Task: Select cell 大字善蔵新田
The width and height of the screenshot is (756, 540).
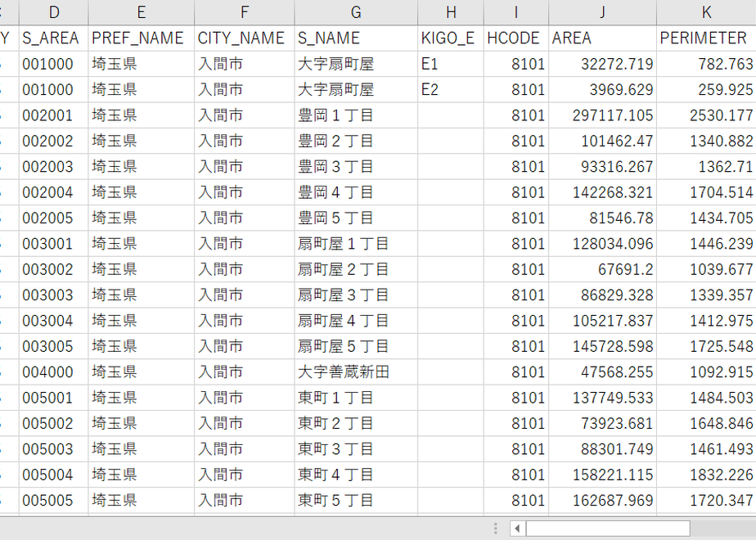Action: (x=356, y=371)
